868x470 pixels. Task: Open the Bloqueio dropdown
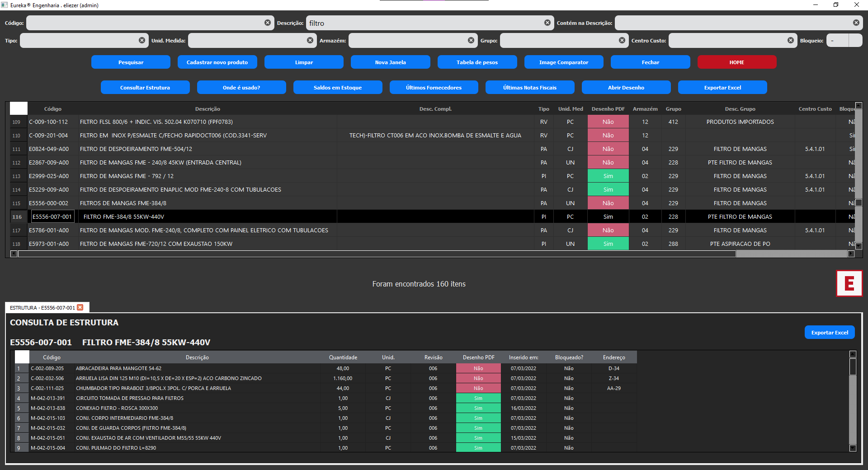844,40
